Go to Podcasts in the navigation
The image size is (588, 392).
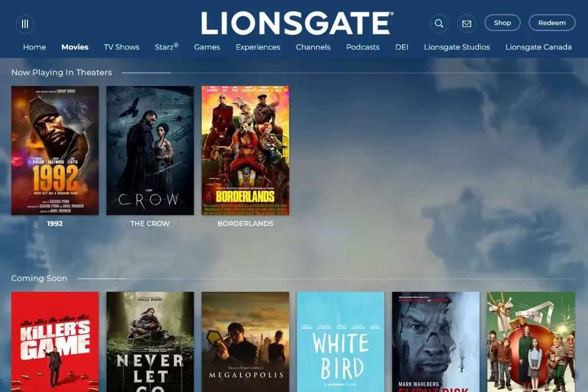(x=363, y=47)
